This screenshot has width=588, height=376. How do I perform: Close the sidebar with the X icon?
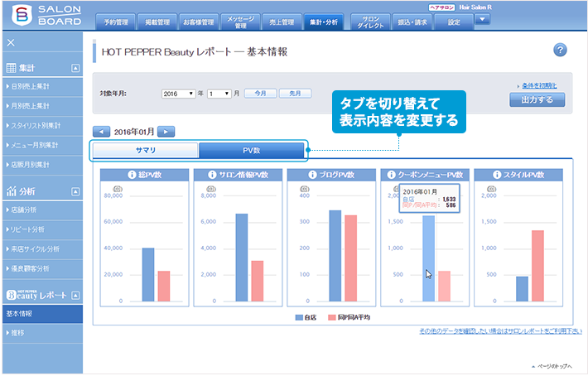pyautogui.click(x=11, y=41)
